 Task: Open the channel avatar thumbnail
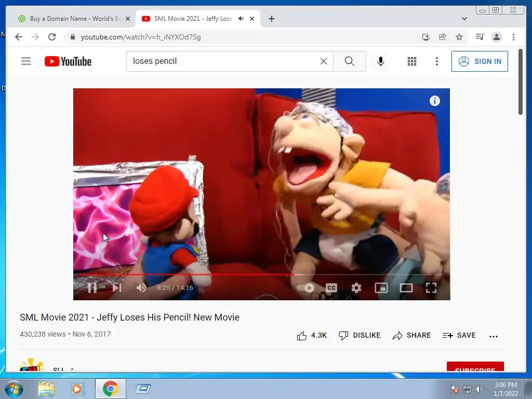click(32, 365)
